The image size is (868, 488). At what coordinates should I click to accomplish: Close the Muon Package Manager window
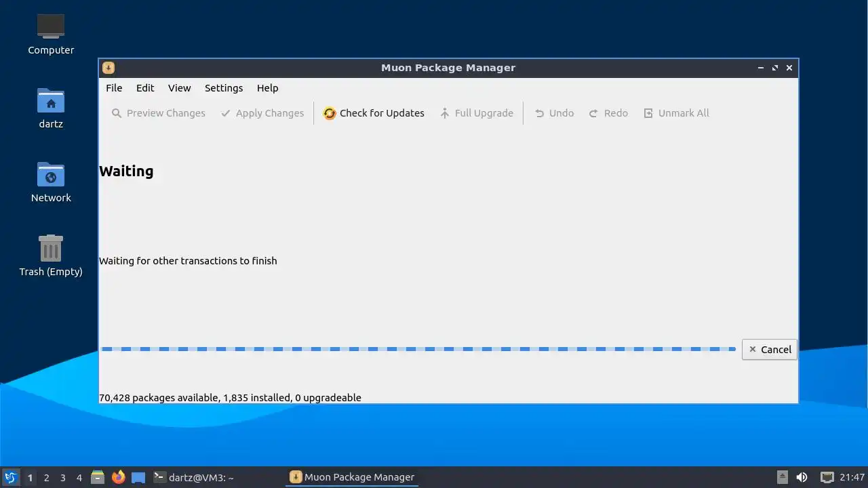789,68
